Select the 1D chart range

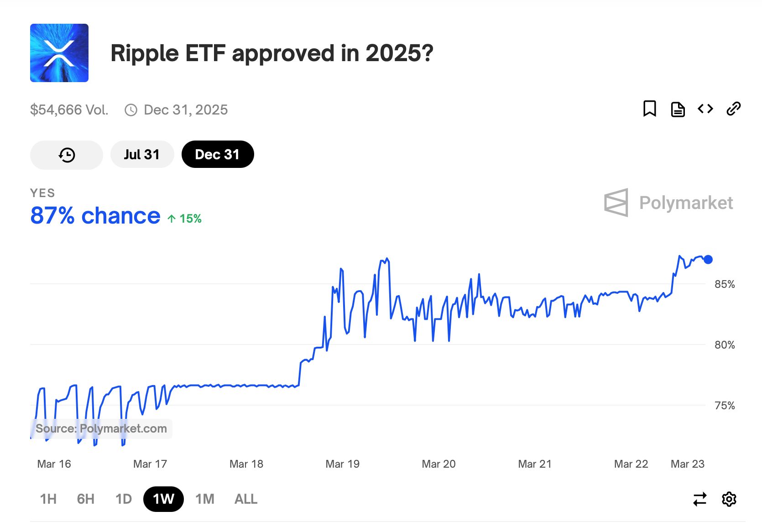(x=123, y=499)
